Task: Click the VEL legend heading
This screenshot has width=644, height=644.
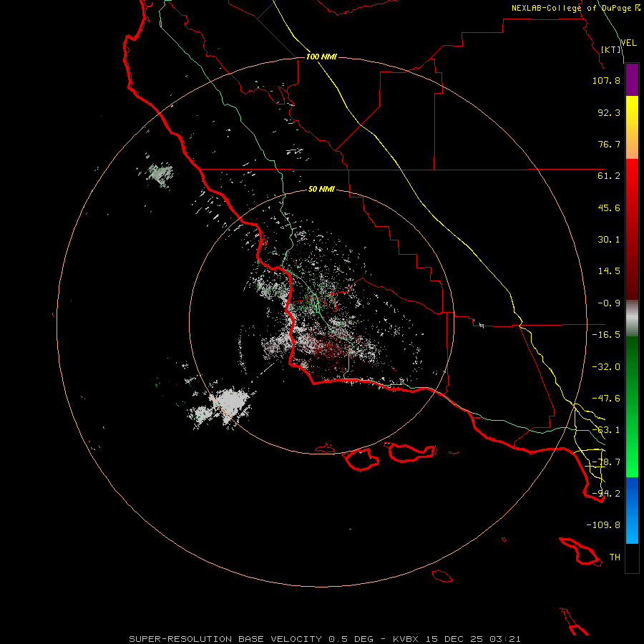Action: (628, 43)
